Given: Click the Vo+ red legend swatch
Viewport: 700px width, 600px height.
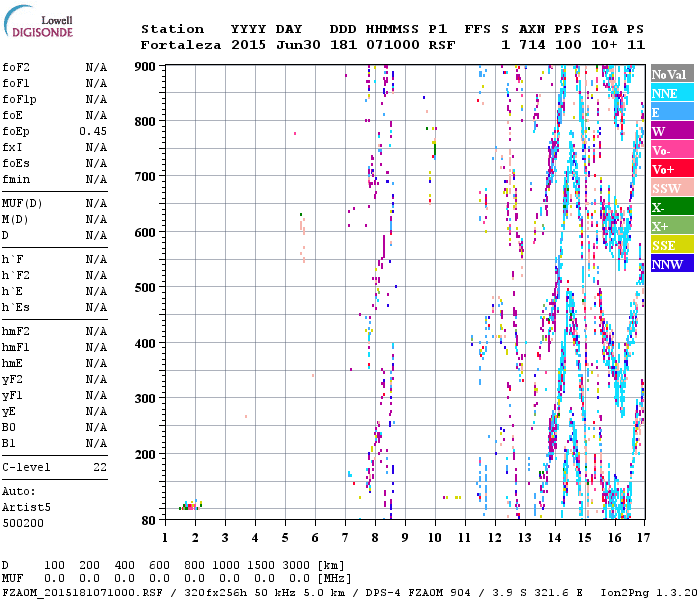Looking at the screenshot, I should [671, 169].
